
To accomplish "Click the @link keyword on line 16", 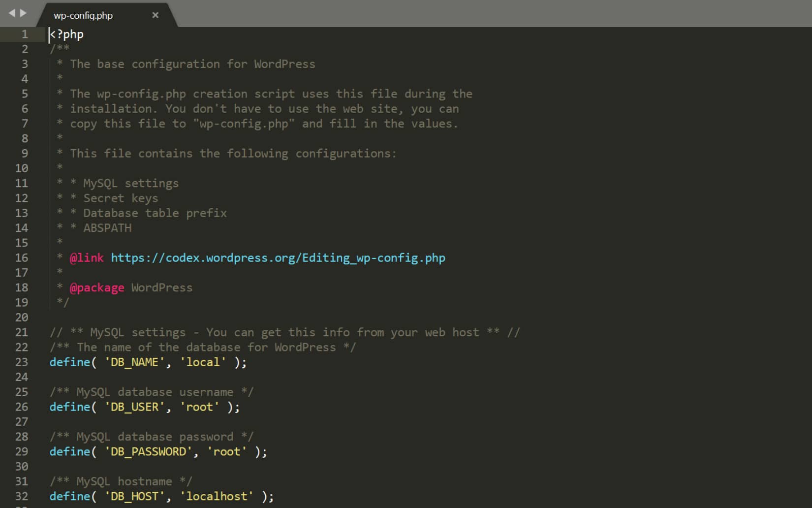I will click(x=87, y=257).
